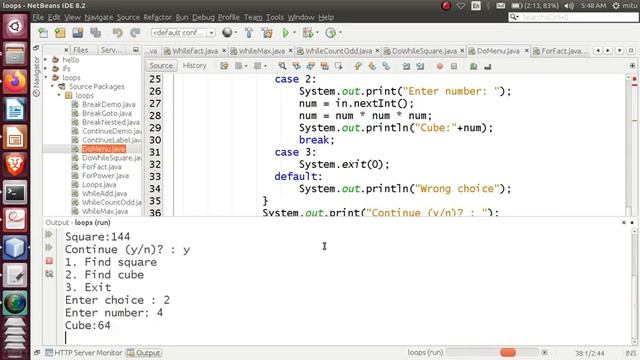Screen dimensions: 640x360
Task: Open the default config dropdown
Action: tap(183, 33)
